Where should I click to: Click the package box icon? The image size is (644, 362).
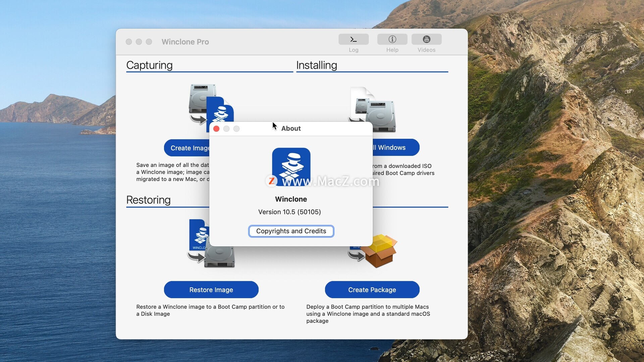379,251
